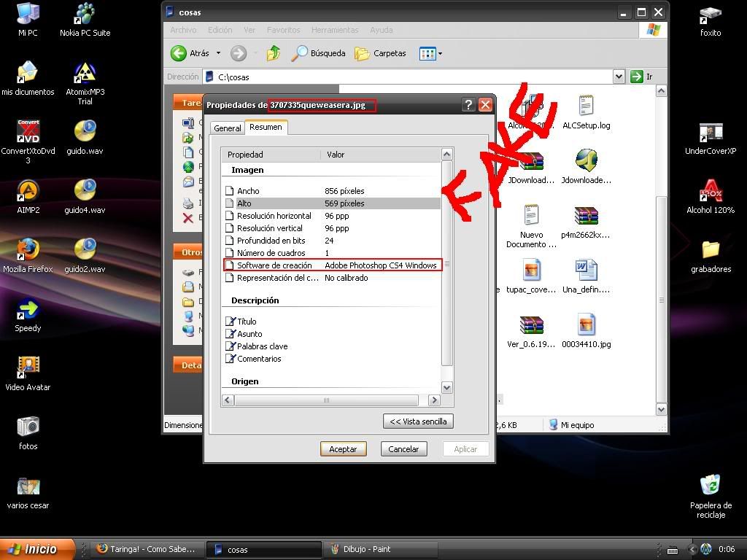Select the AIMP2 desktop shortcut
Screen dimensions: 747x560
coord(28,196)
